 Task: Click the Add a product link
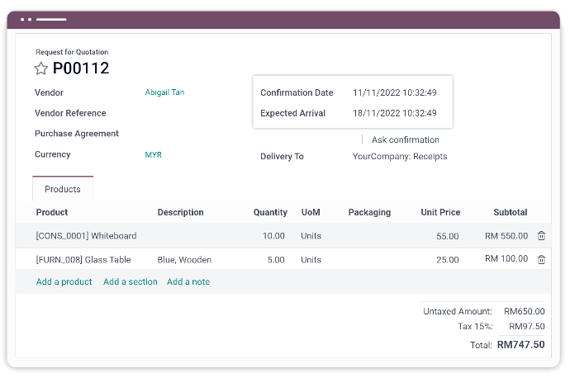point(64,281)
